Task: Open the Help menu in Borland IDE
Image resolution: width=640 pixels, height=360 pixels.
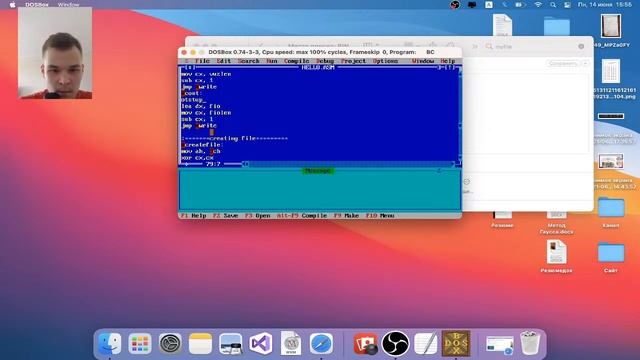Action: click(x=447, y=61)
